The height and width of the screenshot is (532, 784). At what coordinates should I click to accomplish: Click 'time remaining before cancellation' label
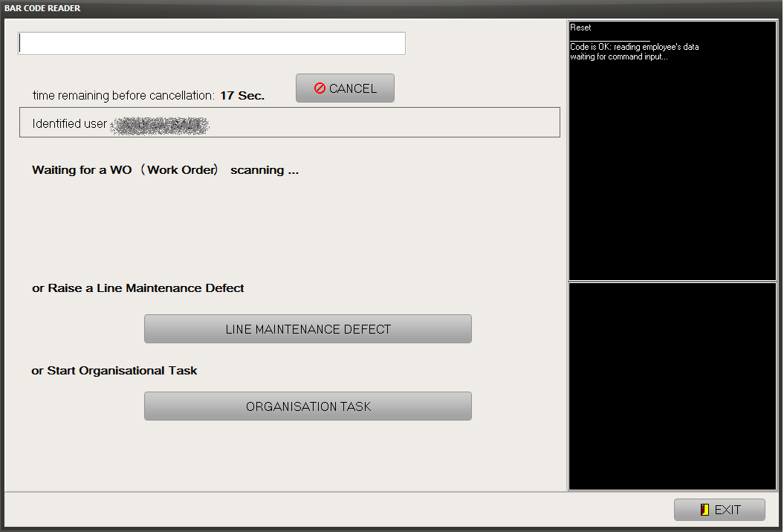(x=124, y=96)
